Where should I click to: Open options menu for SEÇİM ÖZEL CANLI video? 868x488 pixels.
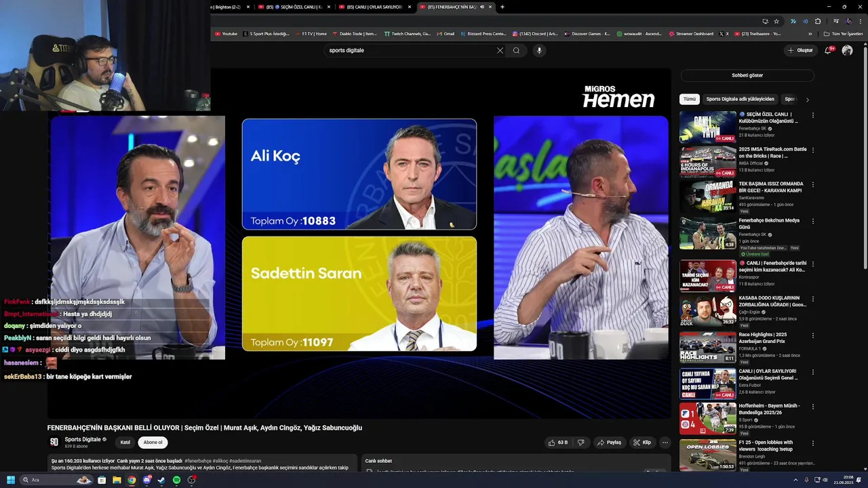pyautogui.click(x=813, y=115)
